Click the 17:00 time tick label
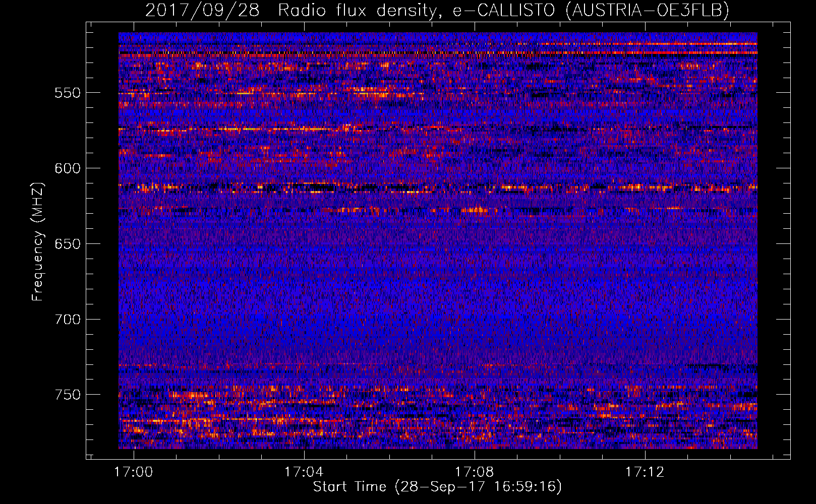 (x=134, y=472)
